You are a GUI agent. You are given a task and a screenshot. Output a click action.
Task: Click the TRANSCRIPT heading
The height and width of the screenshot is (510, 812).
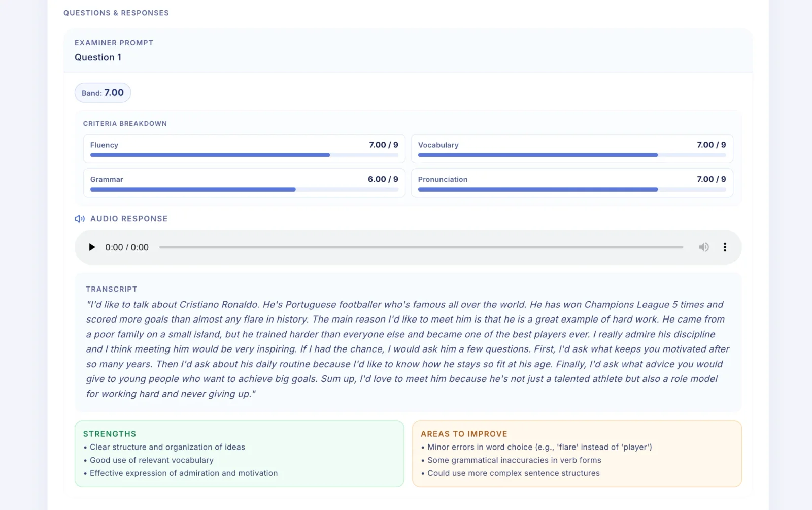point(111,289)
